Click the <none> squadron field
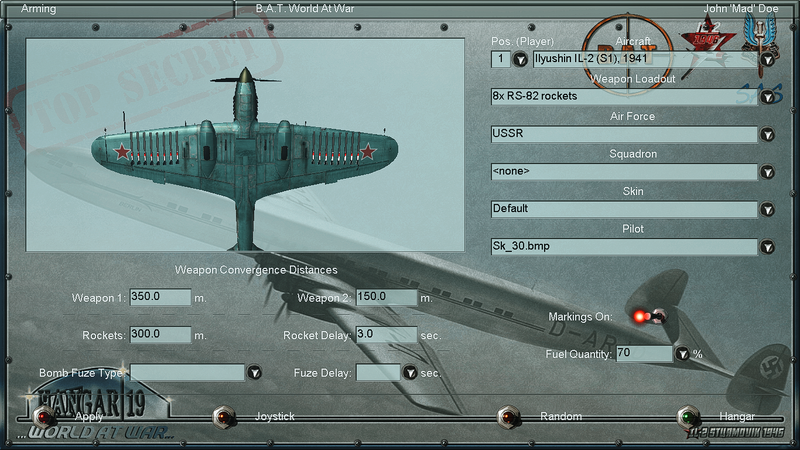This screenshot has width=800, height=450. [x=624, y=171]
